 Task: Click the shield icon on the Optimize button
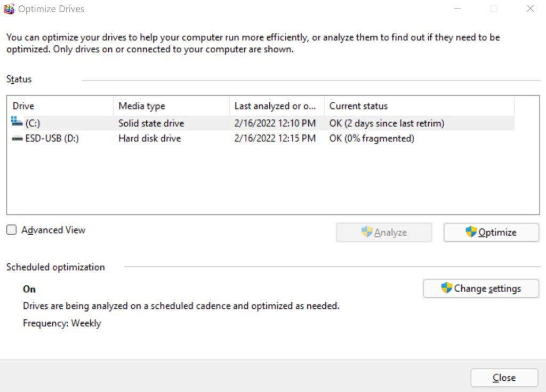[470, 232]
